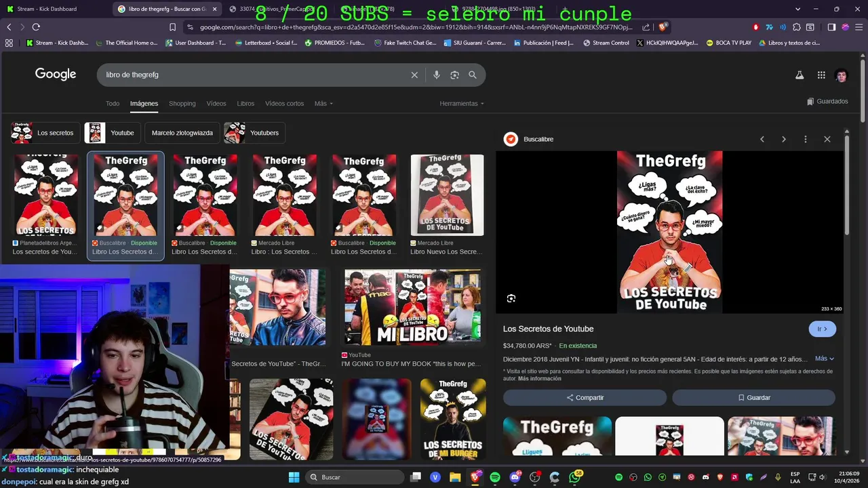Image resolution: width=868 pixels, height=488 pixels.
Task: Switch to the Videos search tab
Action: pyautogui.click(x=216, y=104)
